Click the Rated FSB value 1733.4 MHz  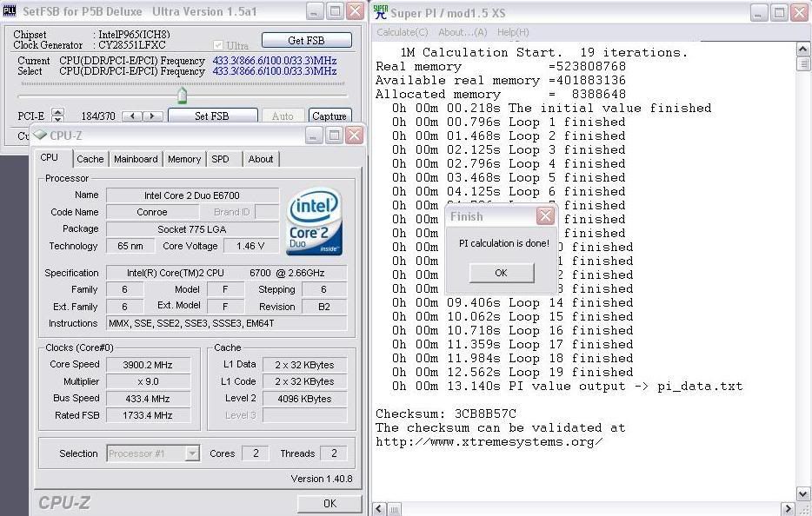(x=148, y=415)
